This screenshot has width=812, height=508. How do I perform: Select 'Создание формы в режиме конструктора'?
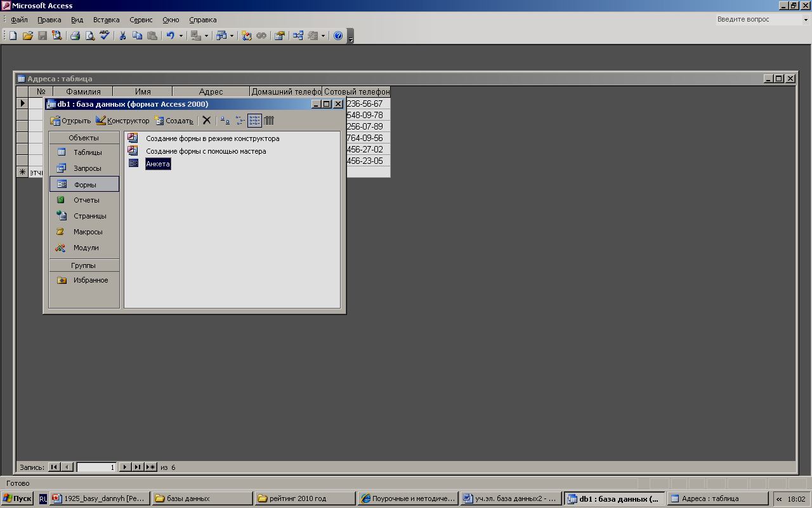(213, 138)
